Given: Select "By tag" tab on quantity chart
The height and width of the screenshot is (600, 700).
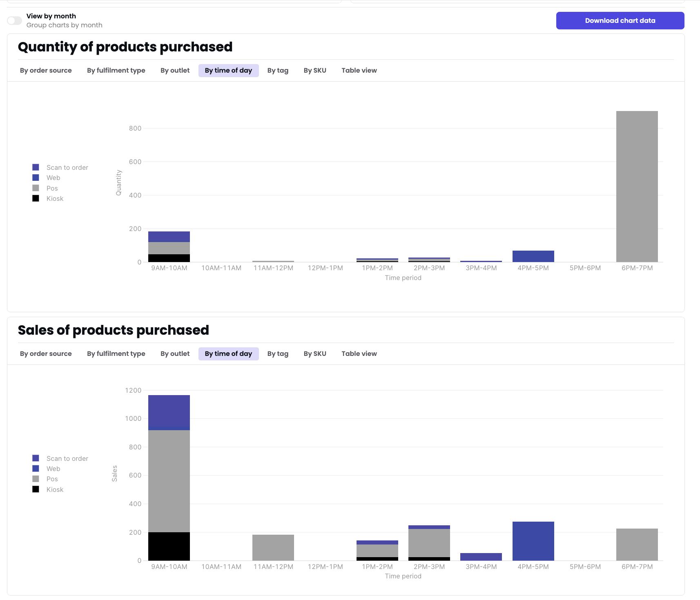Looking at the screenshot, I should (x=278, y=70).
